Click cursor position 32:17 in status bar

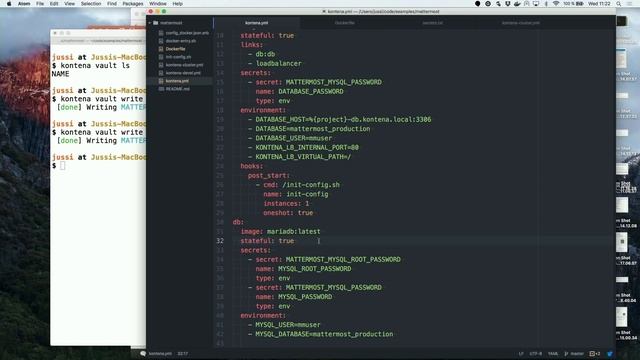182,354
